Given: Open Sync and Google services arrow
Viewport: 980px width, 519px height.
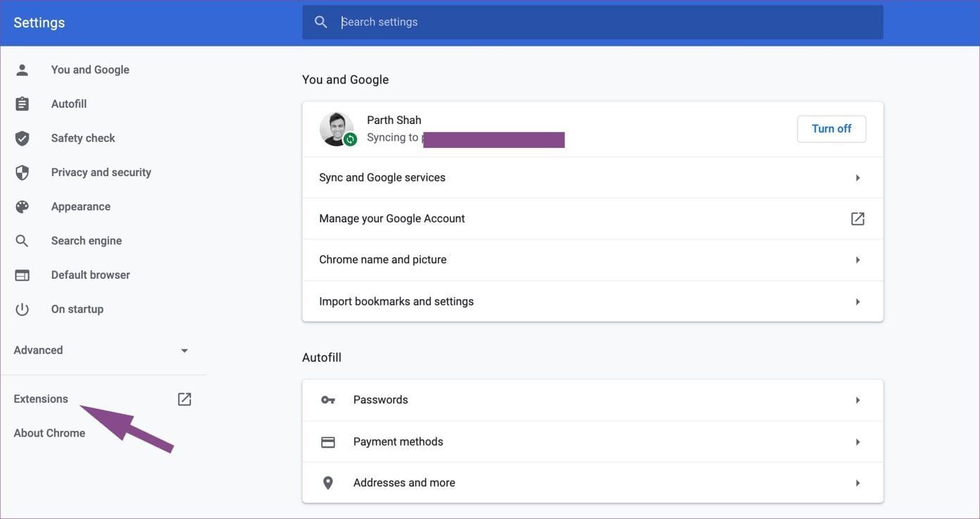Looking at the screenshot, I should [857, 177].
